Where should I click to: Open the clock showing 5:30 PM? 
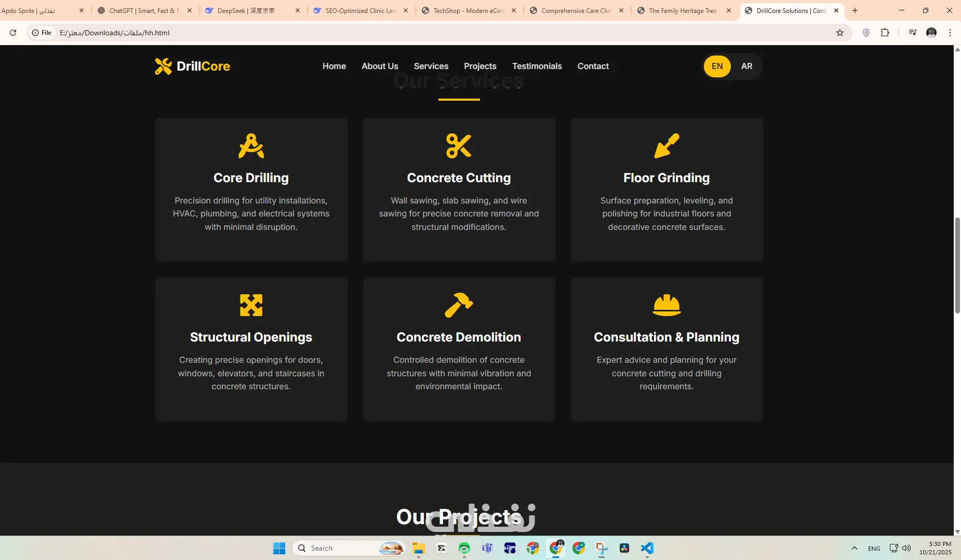tap(936, 548)
